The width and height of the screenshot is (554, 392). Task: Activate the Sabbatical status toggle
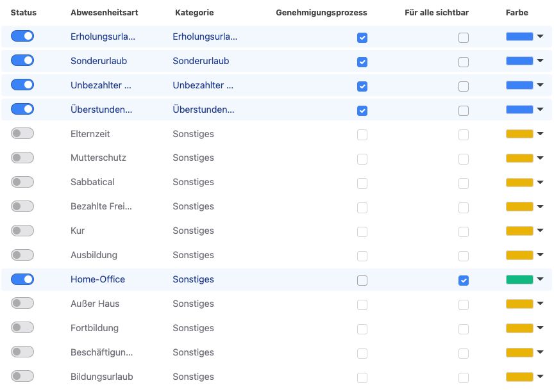pyautogui.click(x=22, y=182)
